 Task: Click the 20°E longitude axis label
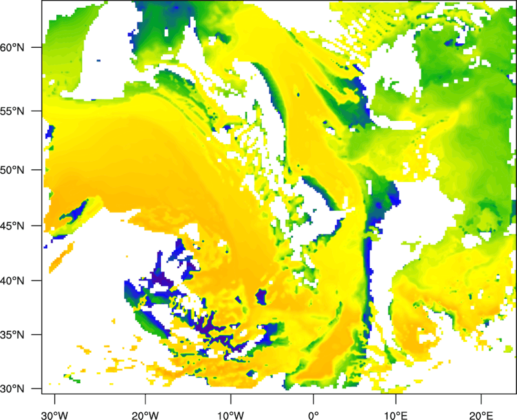click(481, 415)
